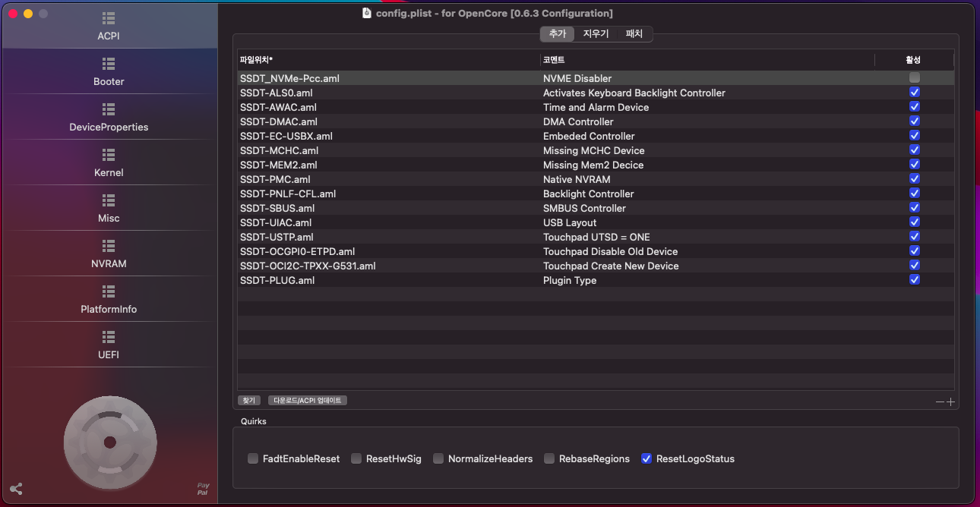Click comment 'SMBUS Controller'
The image size is (980, 507).
pyautogui.click(x=584, y=208)
